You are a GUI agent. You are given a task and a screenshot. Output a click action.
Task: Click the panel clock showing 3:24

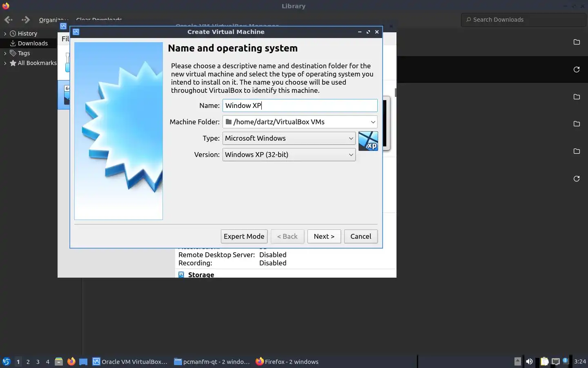580,361
